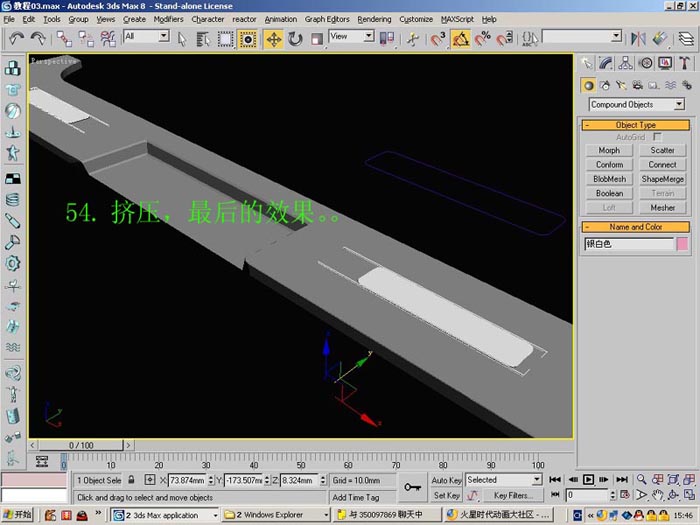
Task: Switch to Create command panel tab
Action: (587, 63)
